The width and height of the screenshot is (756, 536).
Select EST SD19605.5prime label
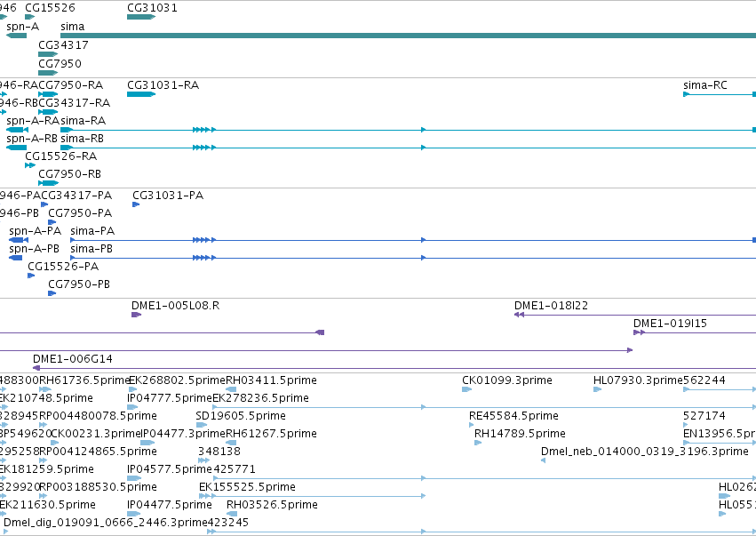point(241,416)
